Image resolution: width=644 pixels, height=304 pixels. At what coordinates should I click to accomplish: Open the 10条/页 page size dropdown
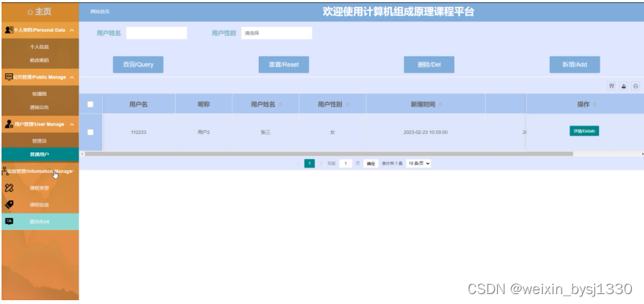[x=419, y=164]
